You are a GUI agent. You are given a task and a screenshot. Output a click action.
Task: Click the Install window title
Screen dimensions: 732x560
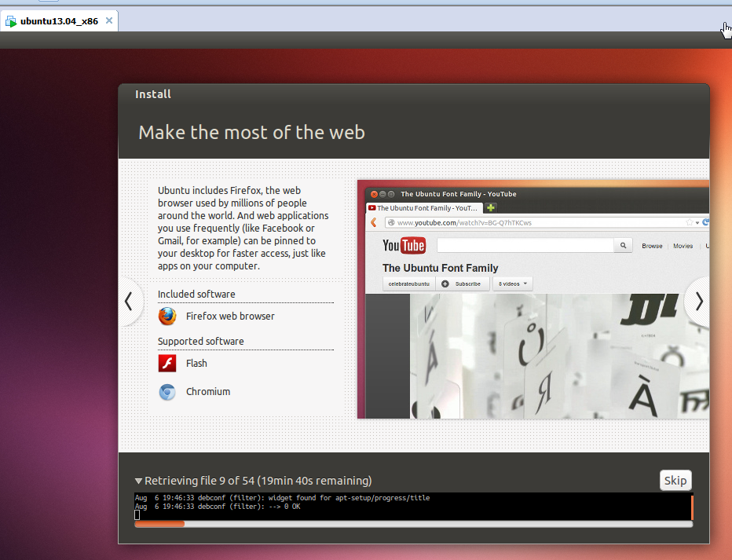[x=153, y=94]
